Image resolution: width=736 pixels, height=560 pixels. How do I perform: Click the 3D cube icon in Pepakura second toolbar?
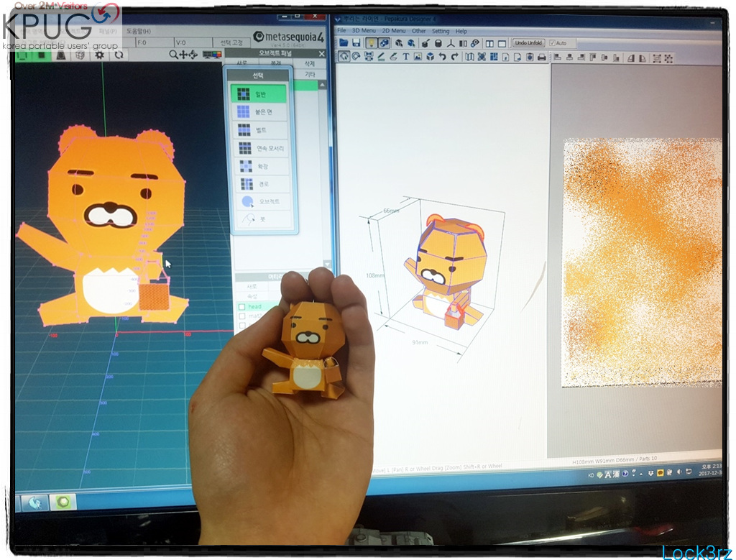430,57
